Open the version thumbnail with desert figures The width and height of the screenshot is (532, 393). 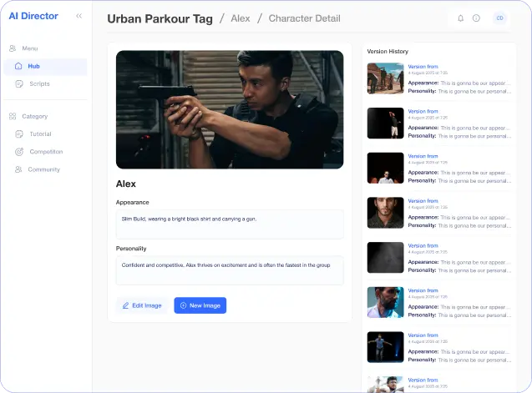pos(386,78)
